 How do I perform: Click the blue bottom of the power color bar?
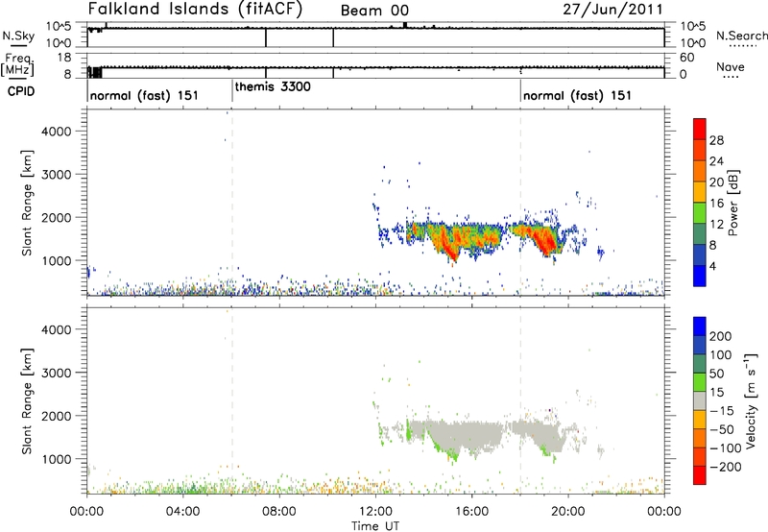700,276
